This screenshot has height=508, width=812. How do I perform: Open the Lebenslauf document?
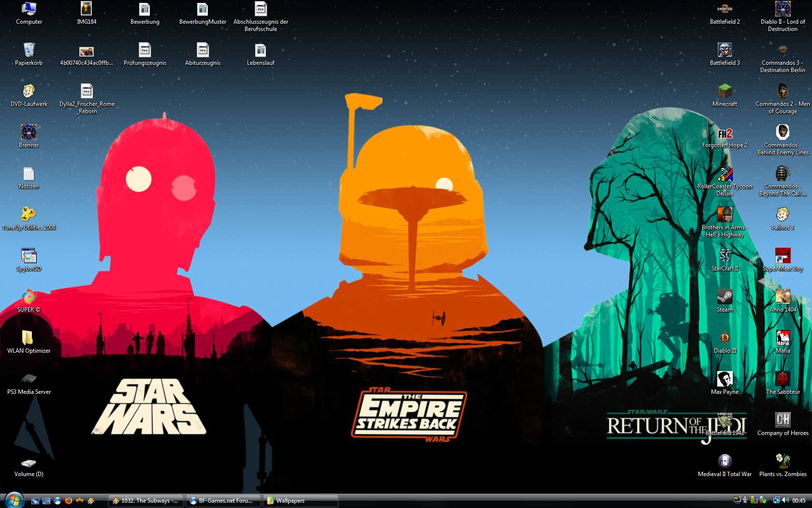pyautogui.click(x=261, y=55)
